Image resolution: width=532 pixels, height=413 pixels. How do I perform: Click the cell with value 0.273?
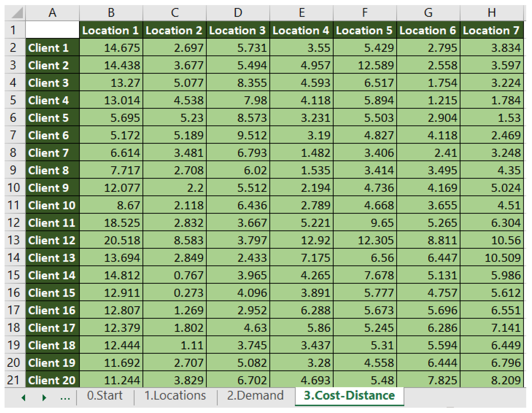tap(174, 293)
